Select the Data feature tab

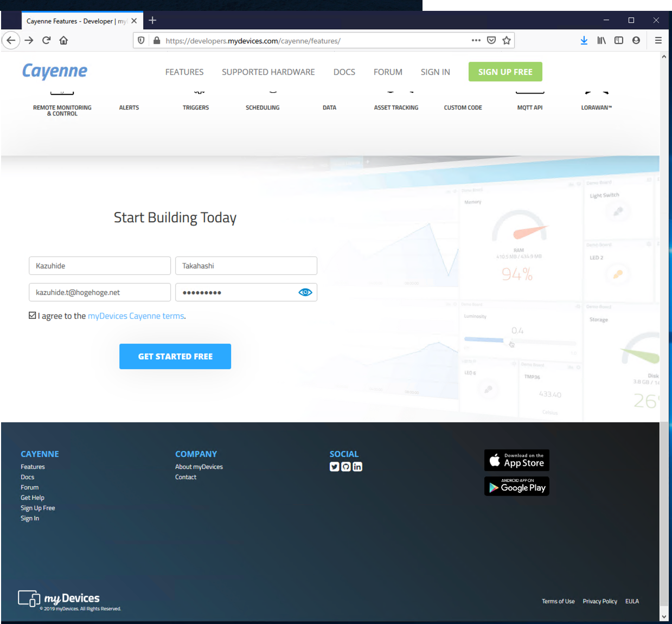[329, 108]
